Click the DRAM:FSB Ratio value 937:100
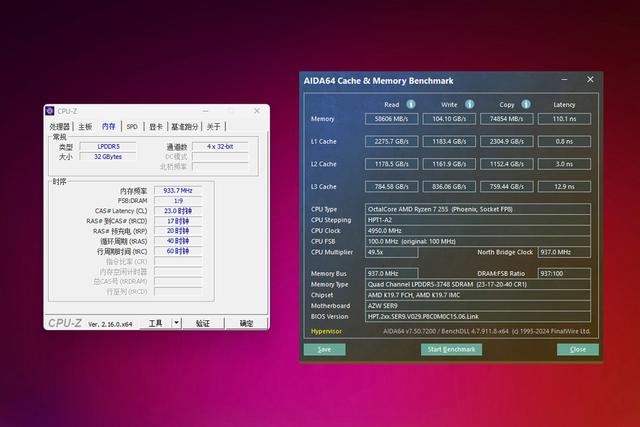Viewport: 640px width, 427px height. point(564,274)
